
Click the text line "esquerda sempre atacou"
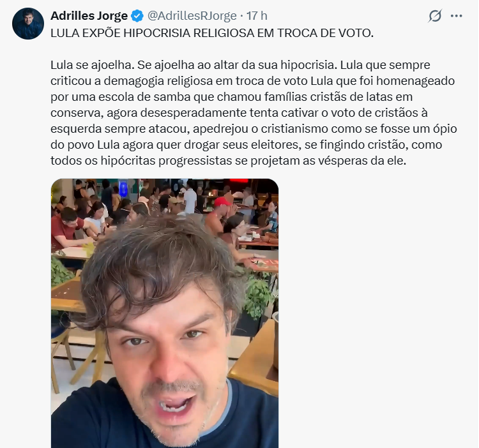254,129
